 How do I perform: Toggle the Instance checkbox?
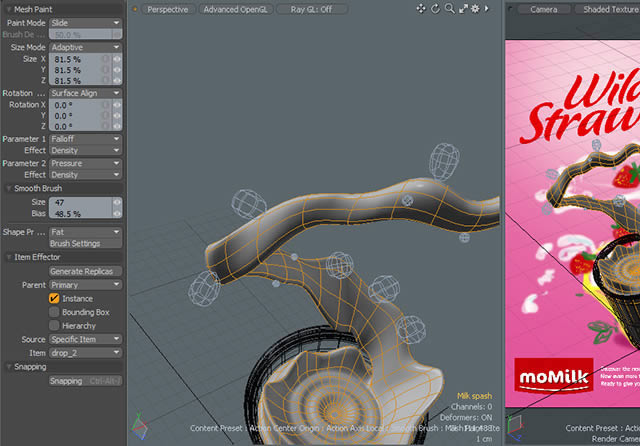coord(54,298)
